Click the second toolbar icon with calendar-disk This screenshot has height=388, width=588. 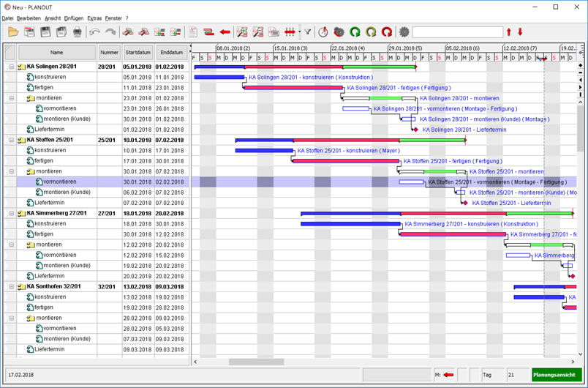[x=29, y=32]
